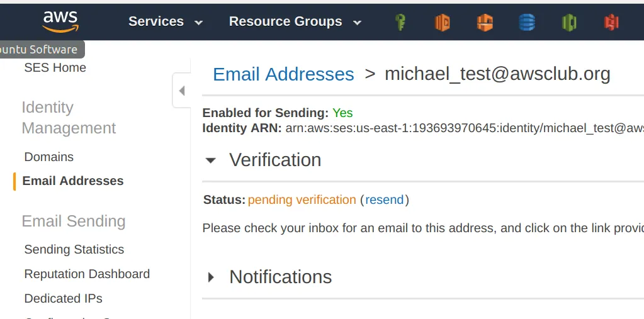
Task: Open the blue database service shortcut
Action: pyautogui.click(x=526, y=22)
